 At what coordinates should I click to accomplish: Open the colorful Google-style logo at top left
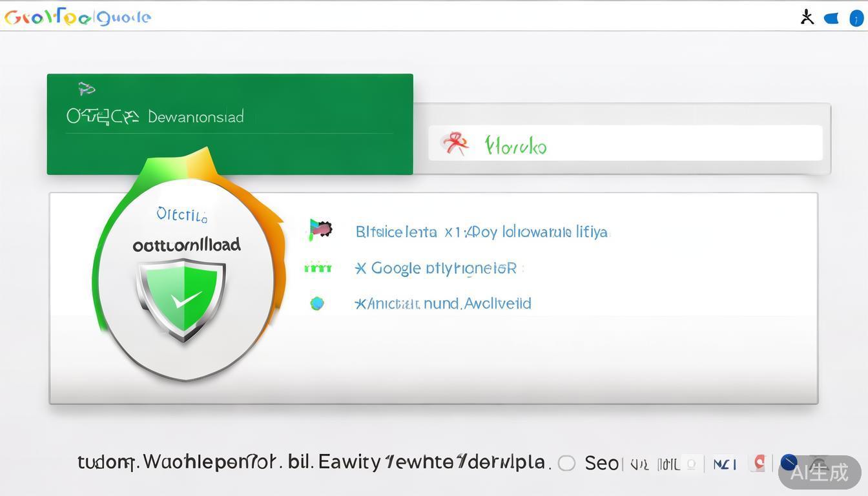click(x=77, y=17)
